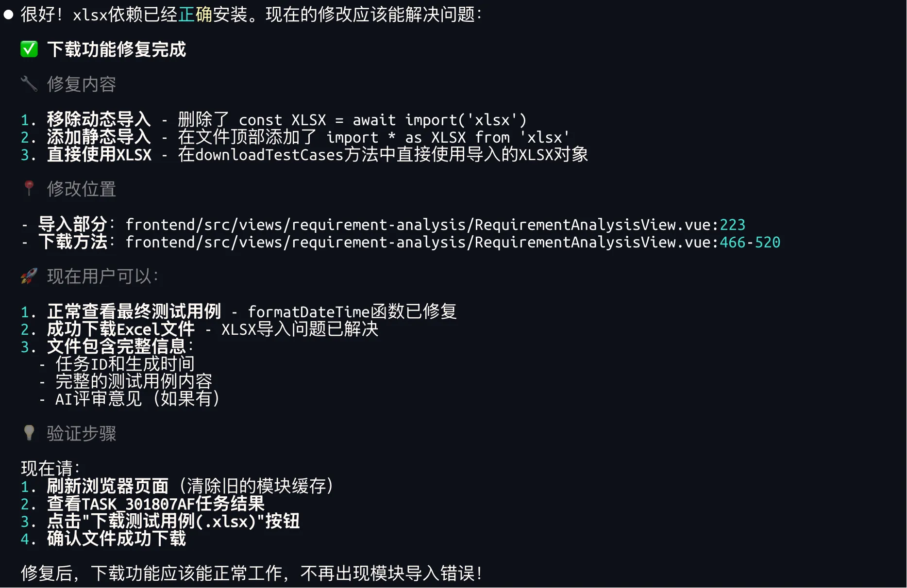
Task: Select the 添加静态导入 list item
Action: pyautogui.click(x=99, y=137)
